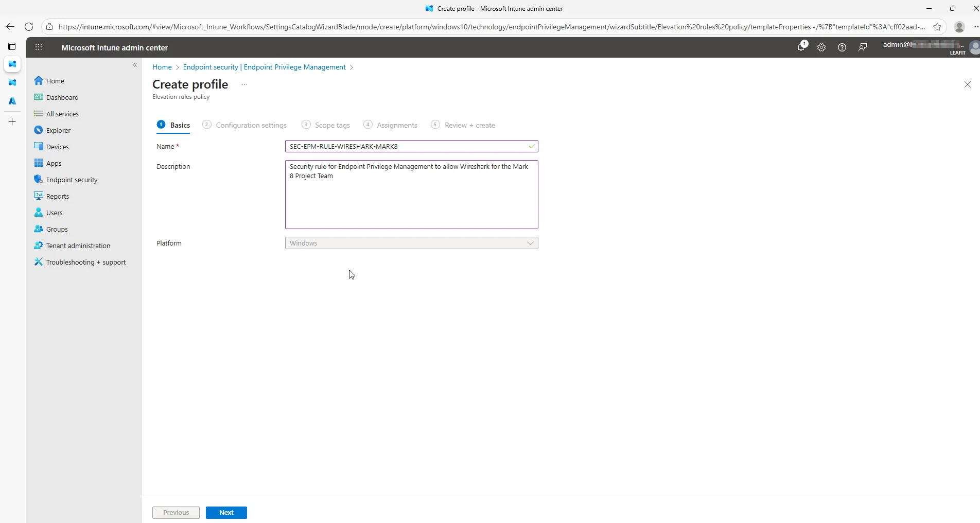The image size is (980, 523).
Task: Open Apps in the sidebar
Action: pos(47,163)
